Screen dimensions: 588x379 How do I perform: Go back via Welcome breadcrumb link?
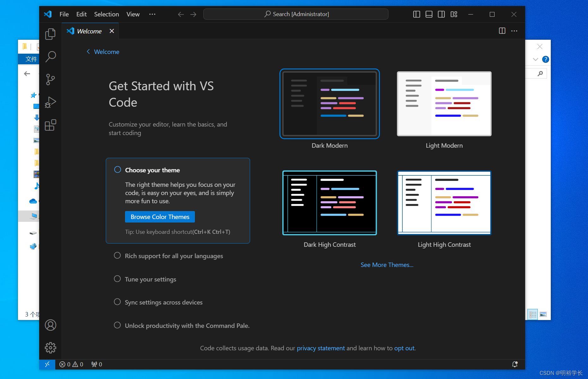(103, 52)
